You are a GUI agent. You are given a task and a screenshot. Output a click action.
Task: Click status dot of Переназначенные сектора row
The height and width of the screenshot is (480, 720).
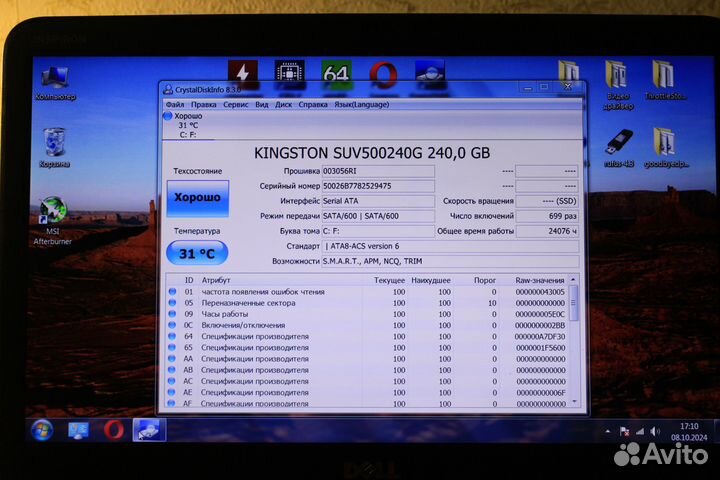click(172, 303)
